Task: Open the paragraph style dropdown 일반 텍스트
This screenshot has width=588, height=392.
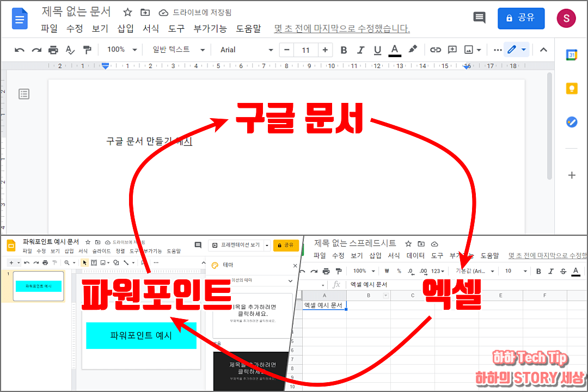Action: point(179,50)
